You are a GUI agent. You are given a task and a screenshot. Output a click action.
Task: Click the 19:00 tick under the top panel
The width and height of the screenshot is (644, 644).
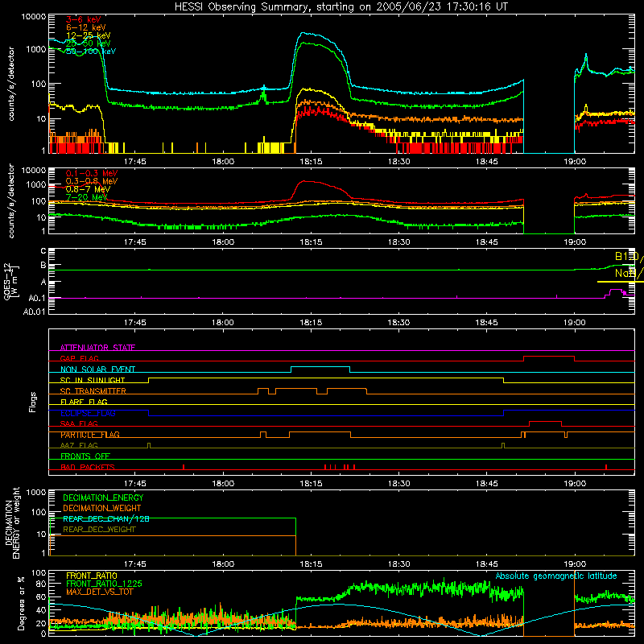pos(575,162)
